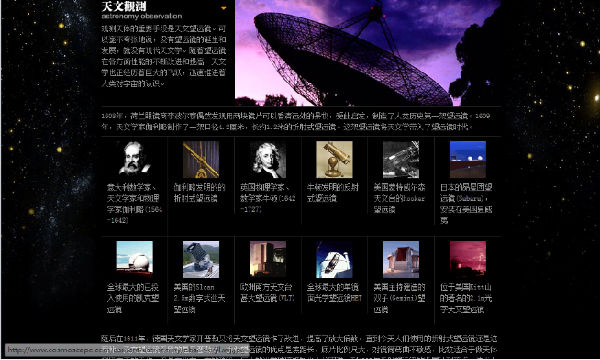Open the HET telescope thumbnail
600x360 pixels.
coord(334,259)
